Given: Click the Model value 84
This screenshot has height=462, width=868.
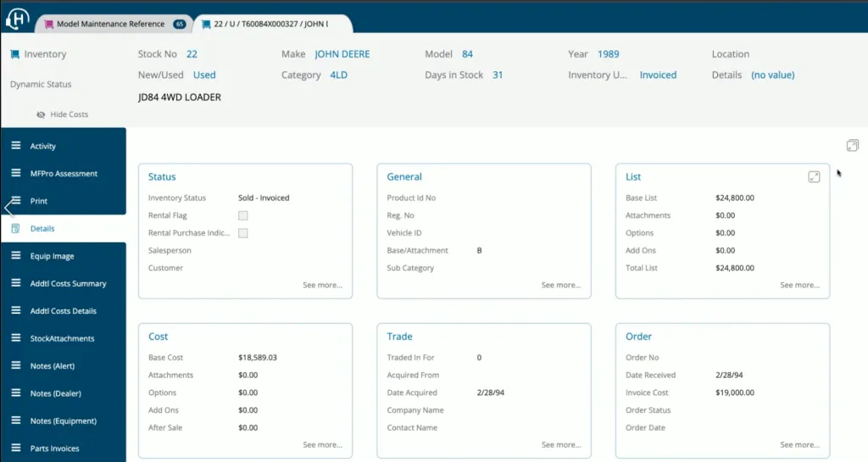Looking at the screenshot, I should coord(467,54).
